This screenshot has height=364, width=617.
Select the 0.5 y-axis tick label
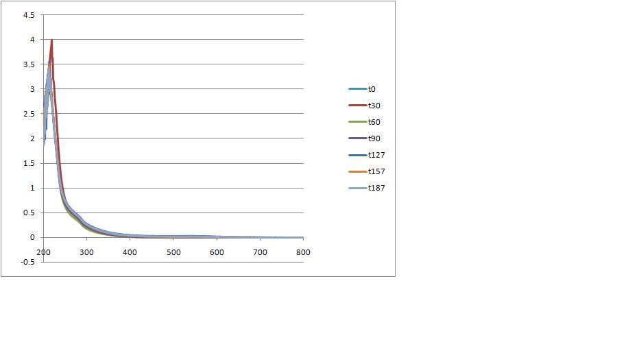[29, 213]
